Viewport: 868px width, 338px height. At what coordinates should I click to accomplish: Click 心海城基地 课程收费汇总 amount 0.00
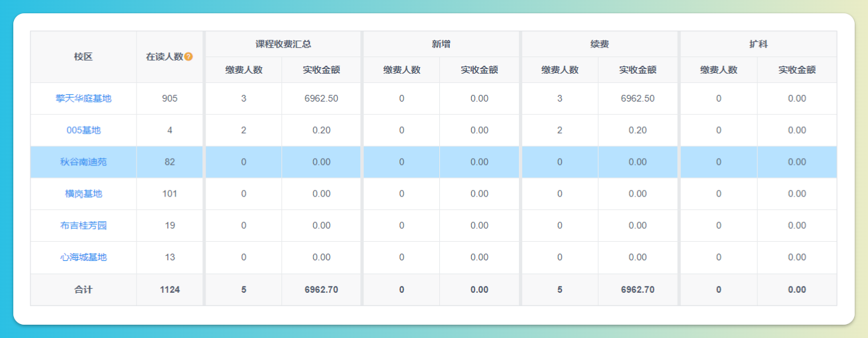coord(322,258)
